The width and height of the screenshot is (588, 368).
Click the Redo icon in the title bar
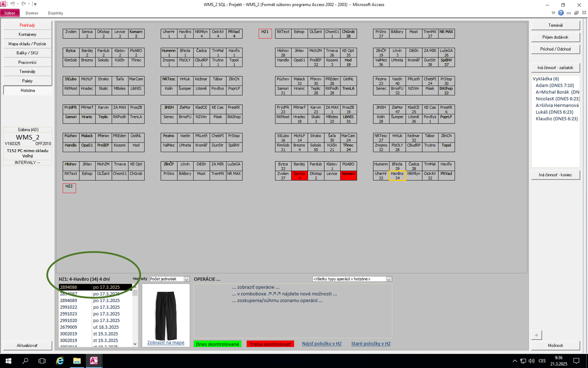(24, 4)
